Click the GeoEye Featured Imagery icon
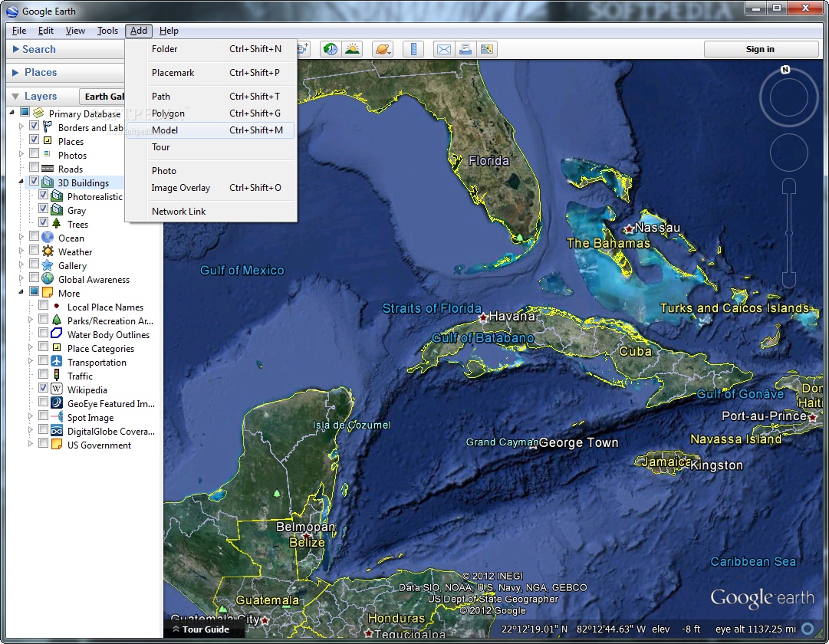Image resolution: width=829 pixels, height=644 pixels. (x=57, y=403)
